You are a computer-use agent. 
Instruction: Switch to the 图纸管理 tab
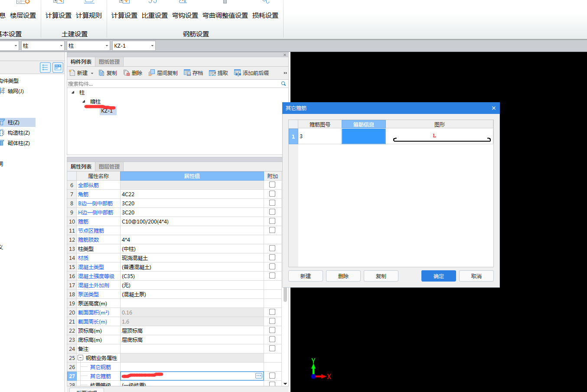[109, 62]
